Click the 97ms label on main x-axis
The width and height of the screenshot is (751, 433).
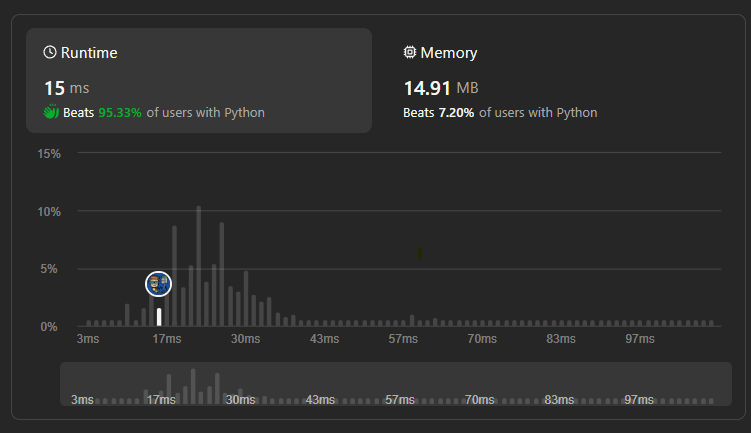pos(639,340)
